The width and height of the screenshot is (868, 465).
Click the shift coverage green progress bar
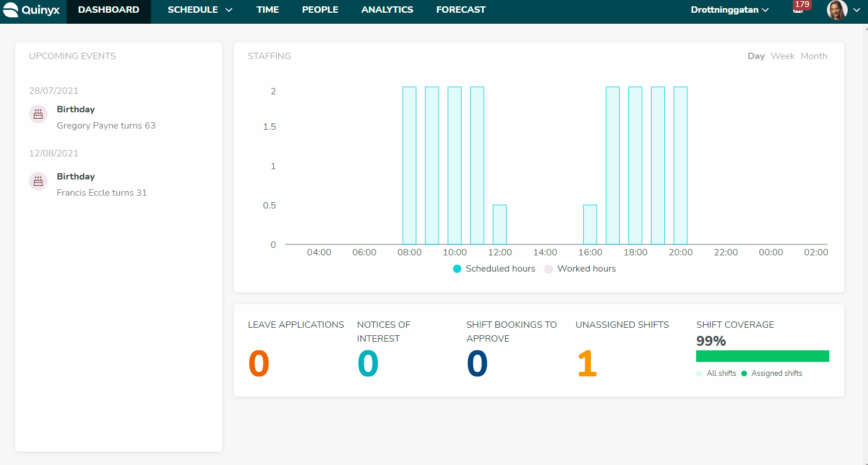point(763,356)
